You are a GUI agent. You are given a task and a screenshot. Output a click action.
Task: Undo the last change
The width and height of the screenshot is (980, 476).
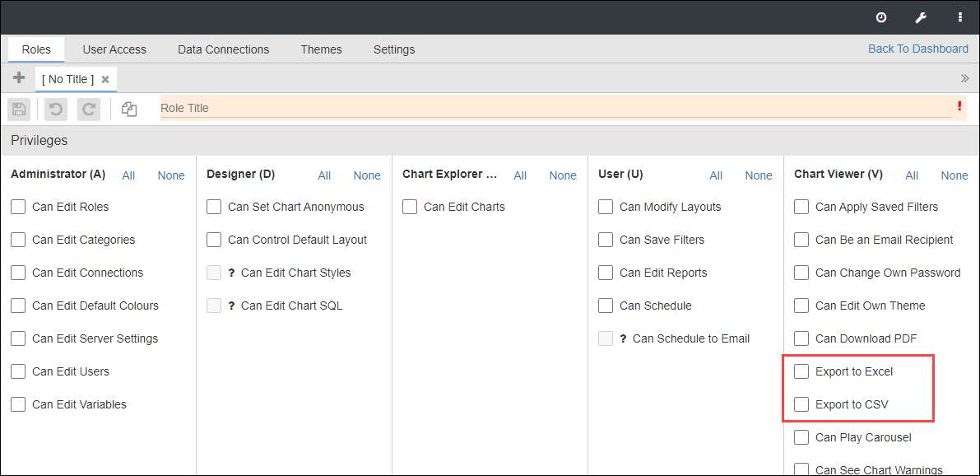54,108
